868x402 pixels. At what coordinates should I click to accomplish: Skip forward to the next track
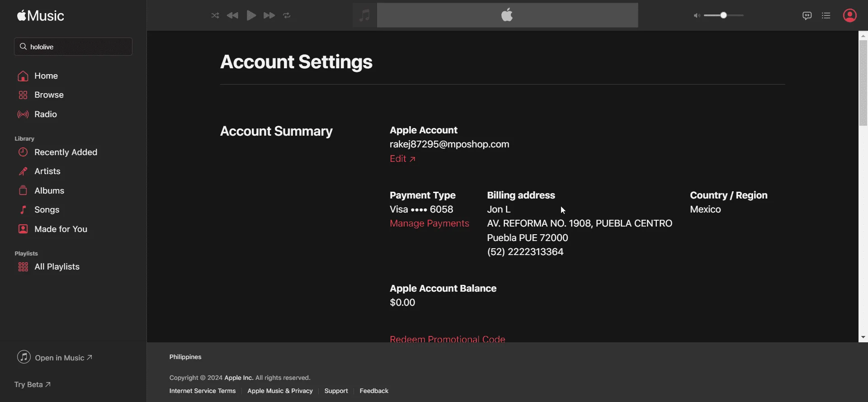pos(269,15)
